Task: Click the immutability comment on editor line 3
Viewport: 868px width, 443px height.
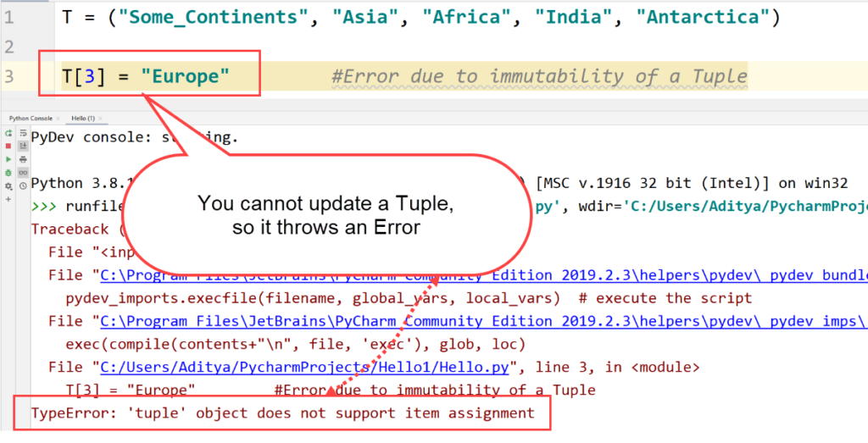Action: click(x=540, y=76)
